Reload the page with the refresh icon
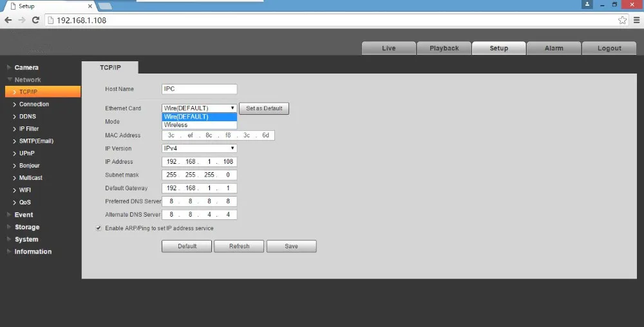644x327 pixels. (35, 20)
